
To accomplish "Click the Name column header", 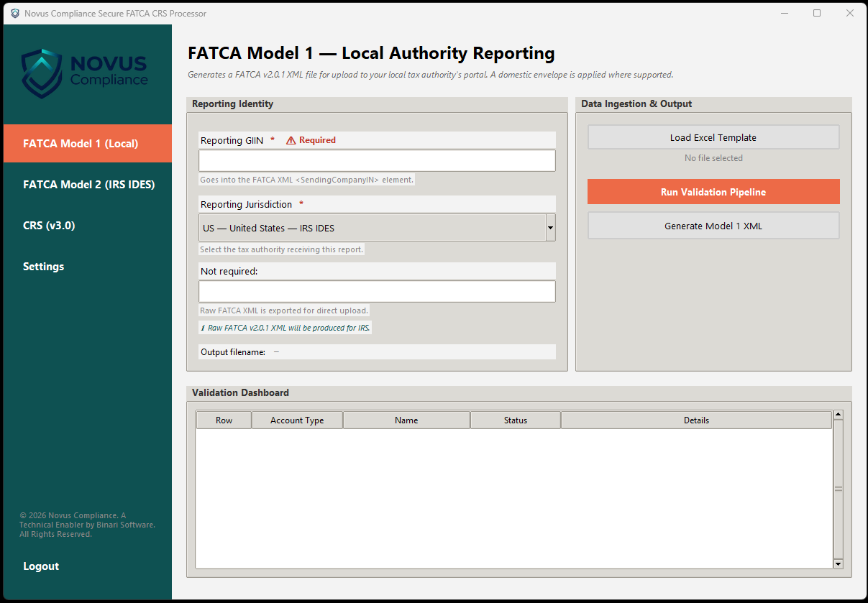I will pos(406,420).
